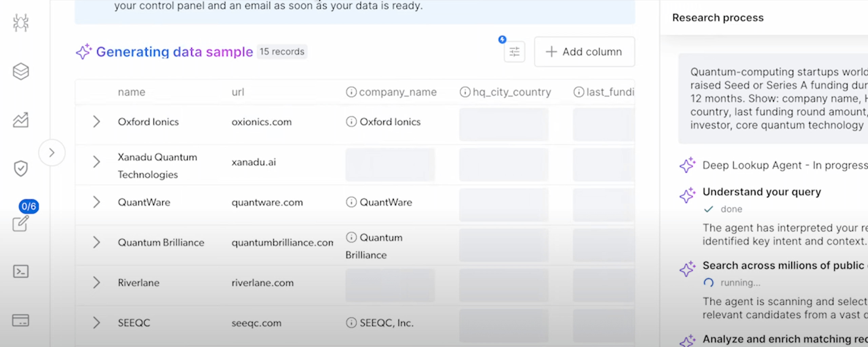Click the running spinner status indicator
Viewport: 868px width, 347px height.
(x=709, y=283)
